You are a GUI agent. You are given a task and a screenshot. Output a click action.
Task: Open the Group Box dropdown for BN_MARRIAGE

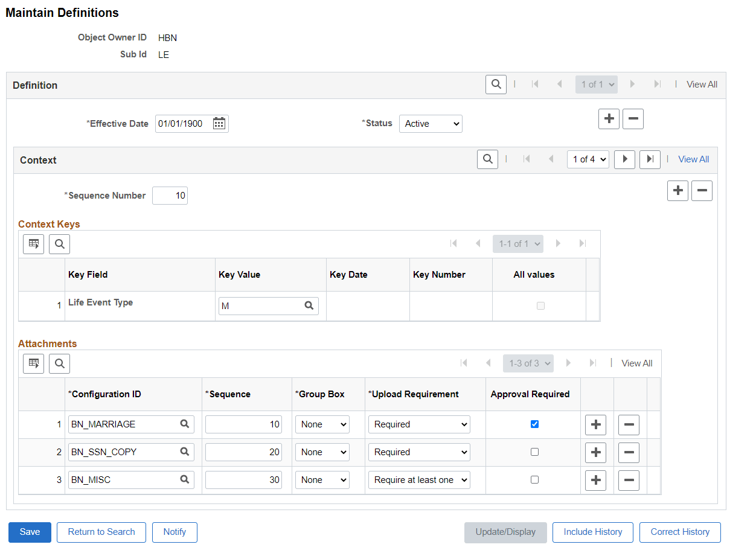[x=322, y=424]
